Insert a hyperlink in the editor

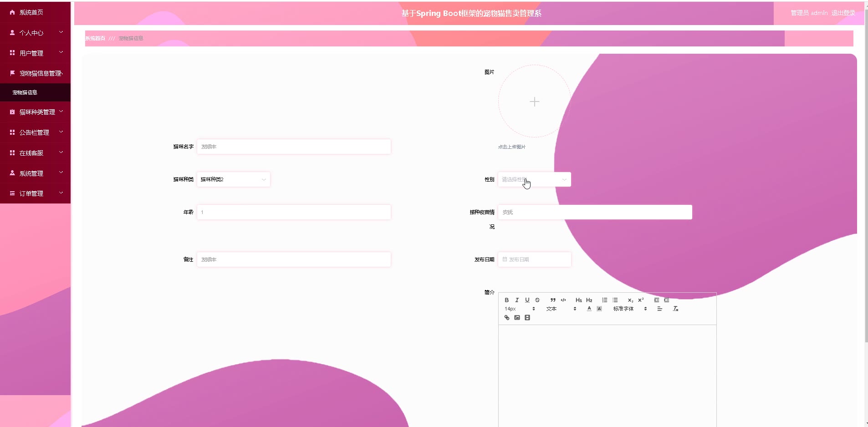click(x=507, y=318)
